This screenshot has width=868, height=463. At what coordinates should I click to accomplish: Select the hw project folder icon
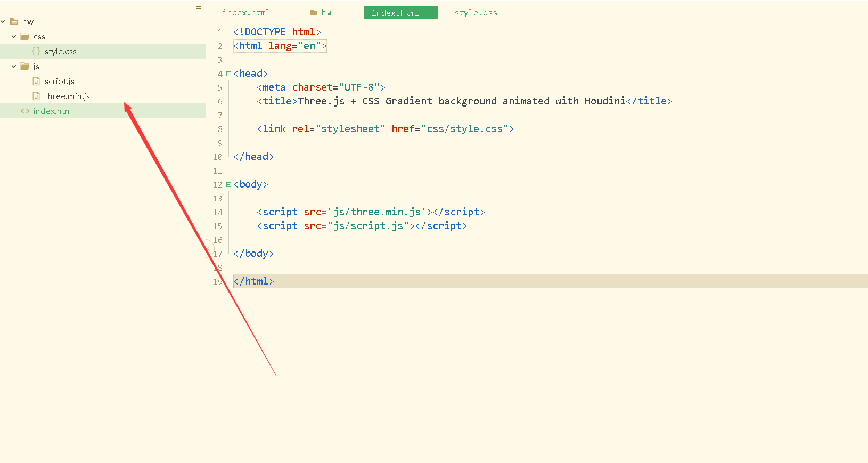[14, 22]
